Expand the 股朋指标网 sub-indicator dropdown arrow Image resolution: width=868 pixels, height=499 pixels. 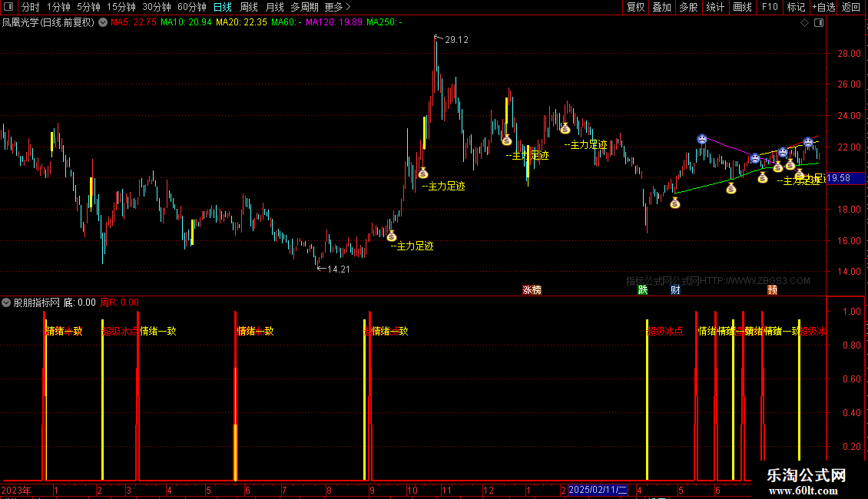coord(6,302)
